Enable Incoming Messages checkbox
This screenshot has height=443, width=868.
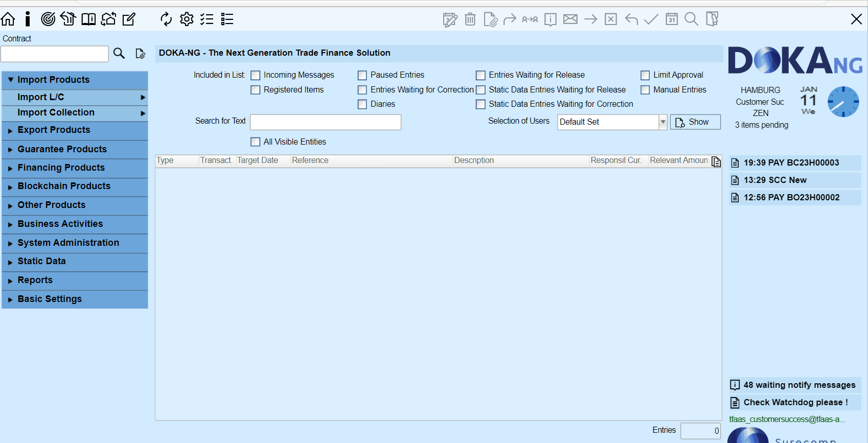coord(256,76)
